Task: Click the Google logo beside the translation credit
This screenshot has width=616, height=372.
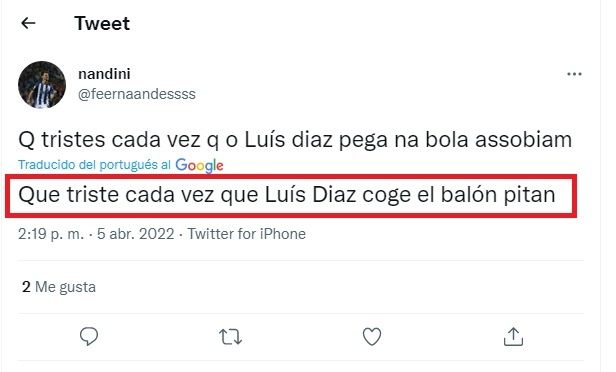Action: [x=200, y=165]
